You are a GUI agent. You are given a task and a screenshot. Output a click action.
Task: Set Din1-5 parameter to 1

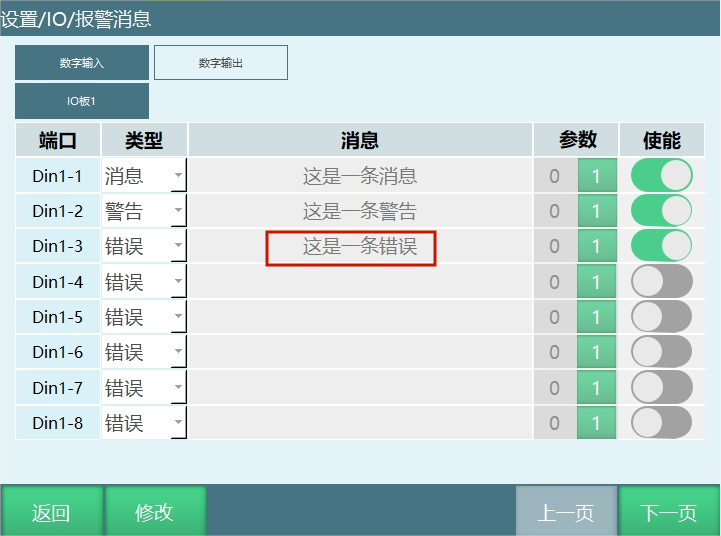[597, 316]
